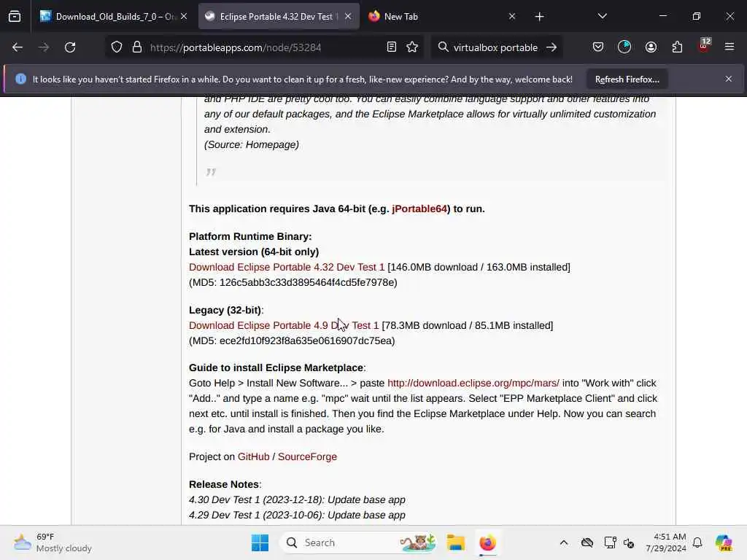Click Firefox icon in taskbar
Image resolution: width=747 pixels, height=560 pixels.
487,542
